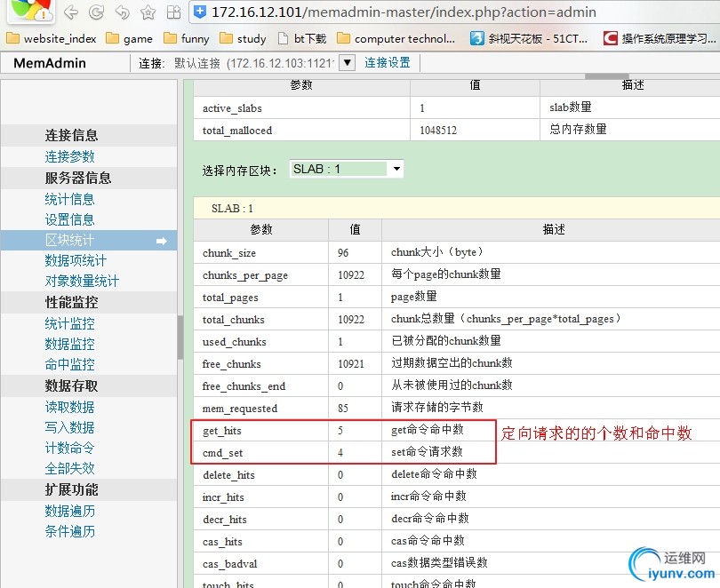
Task: Open 设置信息 in sidebar
Action: pyautogui.click(x=70, y=219)
